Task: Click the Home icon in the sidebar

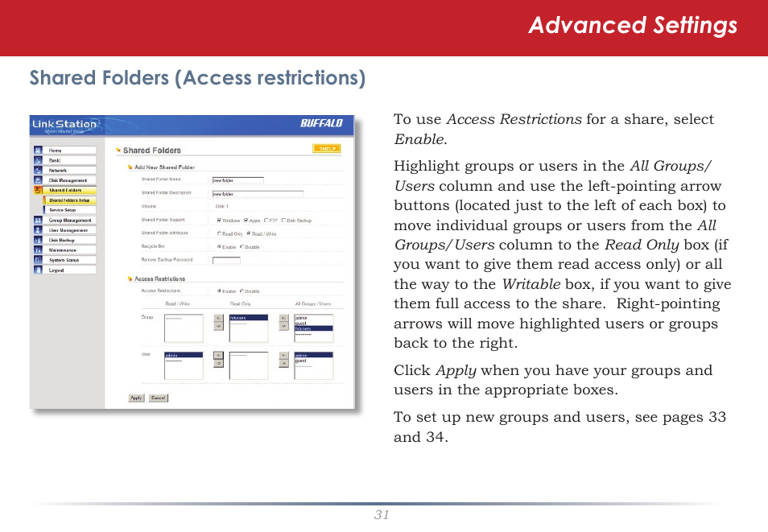Action: pyautogui.click(x=38, y=150)
